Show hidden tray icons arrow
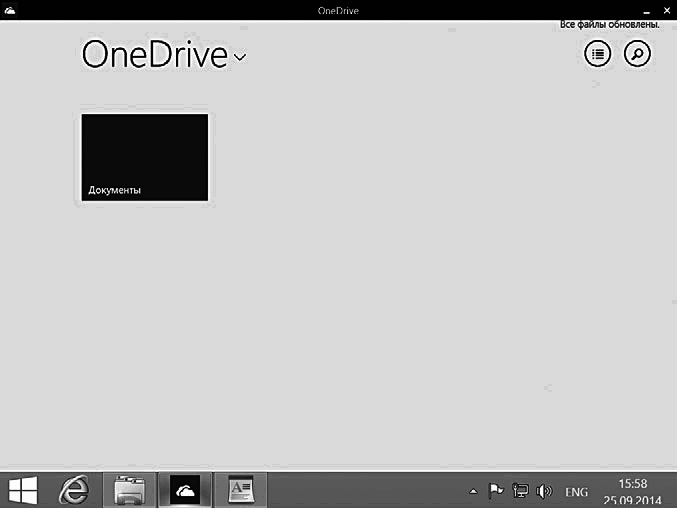Image resolution: width=677 pixels, height=508 pixels. pyautogui.click(x=473, y=491)
